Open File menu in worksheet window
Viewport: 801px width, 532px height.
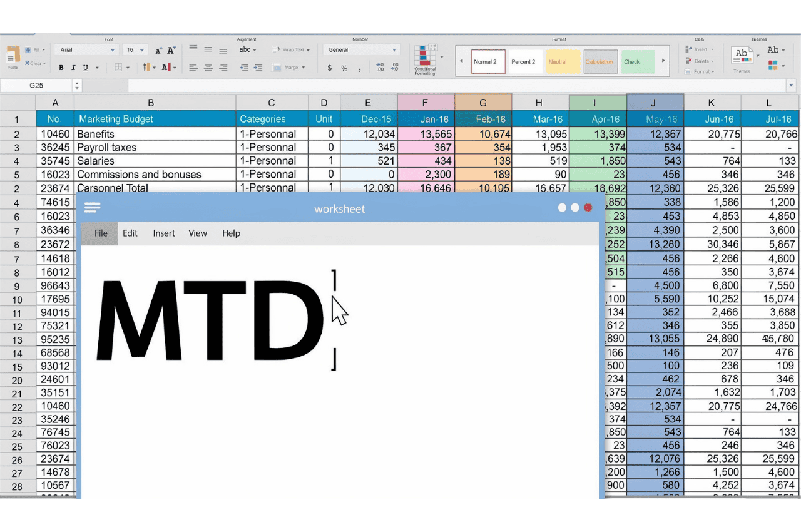click(101, 233)
